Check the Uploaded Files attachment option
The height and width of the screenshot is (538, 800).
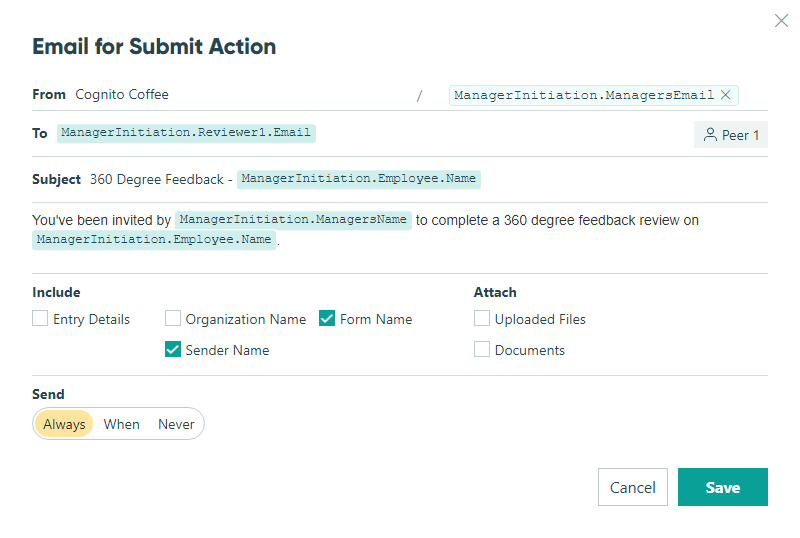(x=482, y=319)
